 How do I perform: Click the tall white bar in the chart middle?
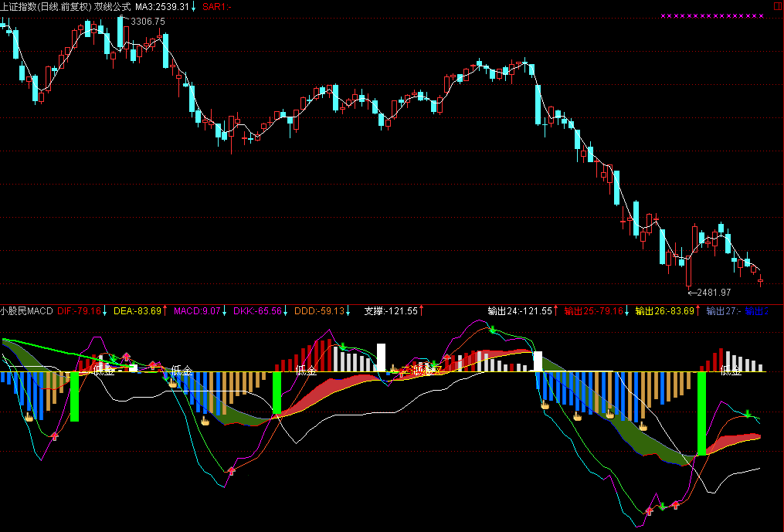pos(381,357)
